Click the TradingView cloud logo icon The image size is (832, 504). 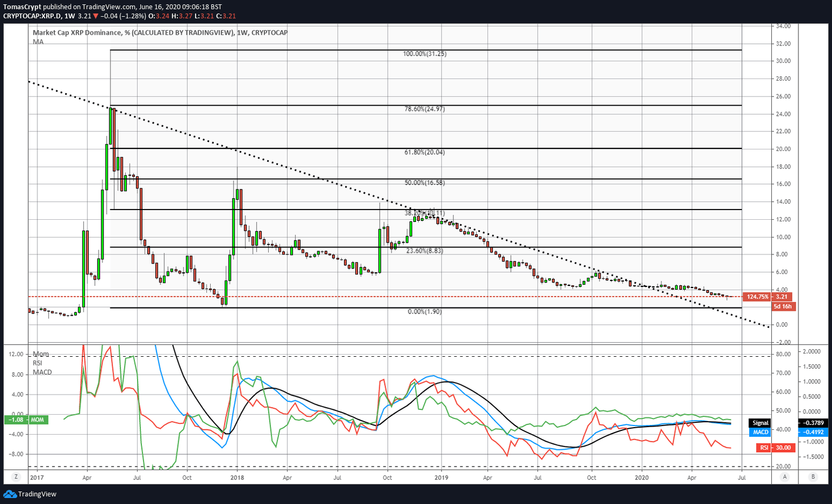(x=10, y=494)
